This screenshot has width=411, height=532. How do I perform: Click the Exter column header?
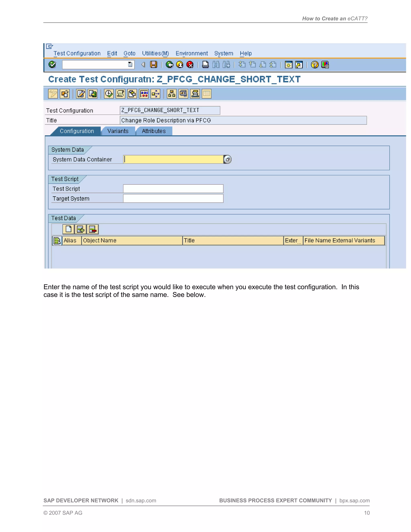[x=293, y=241]
